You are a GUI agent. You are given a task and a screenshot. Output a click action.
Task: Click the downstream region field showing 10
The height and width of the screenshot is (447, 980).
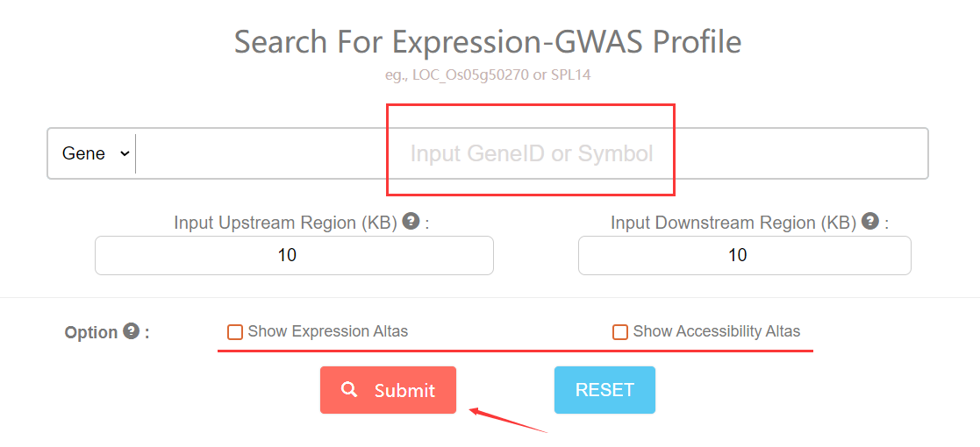point(744,255)
